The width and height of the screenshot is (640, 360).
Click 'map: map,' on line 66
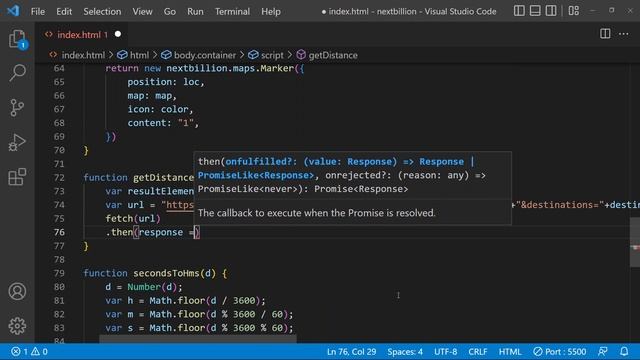[152, 96]
